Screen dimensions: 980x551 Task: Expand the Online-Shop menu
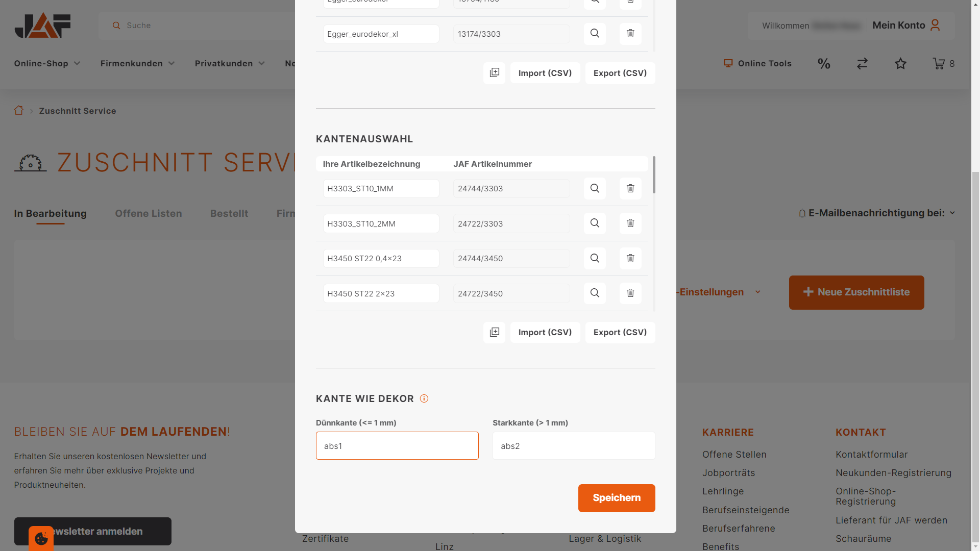[47, 64]
